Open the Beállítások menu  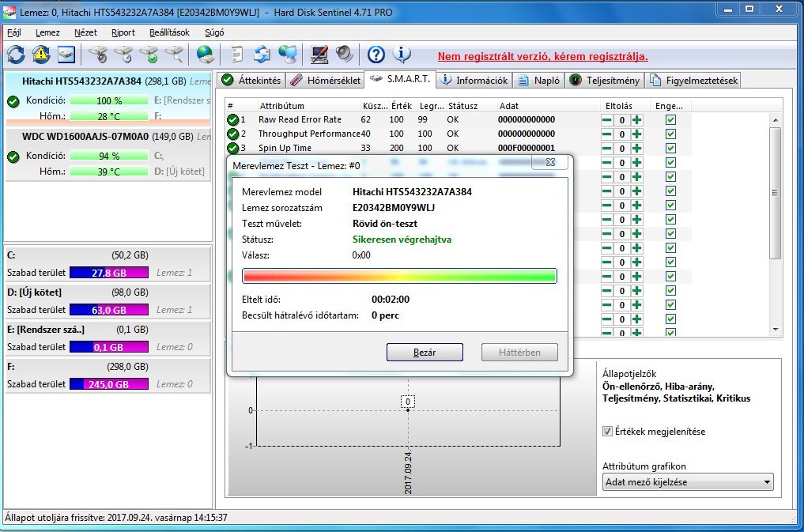pos(169,32)
